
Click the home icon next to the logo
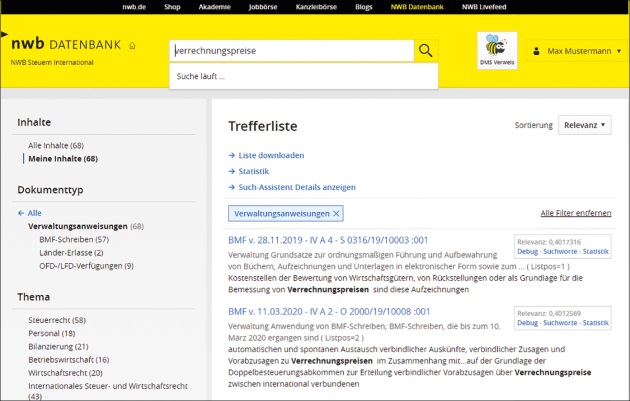132,46
